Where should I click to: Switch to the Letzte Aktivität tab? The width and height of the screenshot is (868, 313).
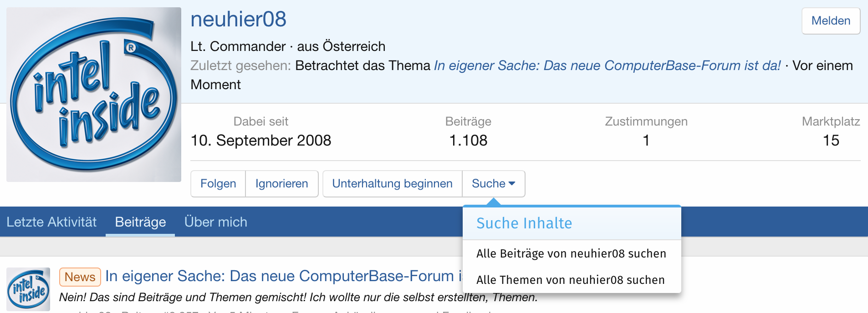51,222
